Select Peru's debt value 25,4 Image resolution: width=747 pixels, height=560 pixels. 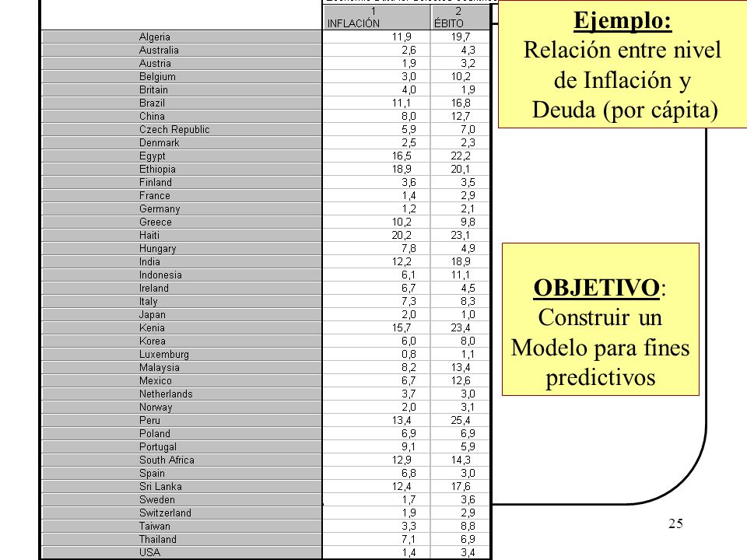click(461, 421)
